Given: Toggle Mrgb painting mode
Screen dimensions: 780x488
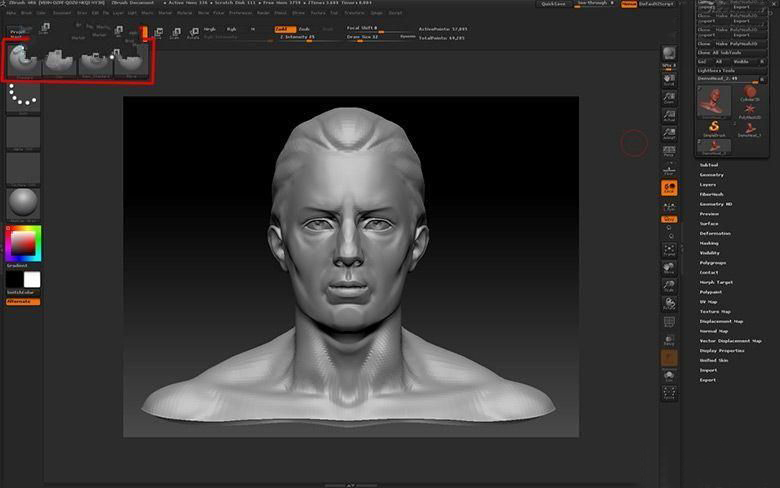Looking at the screenshot, I should point(210,29).
